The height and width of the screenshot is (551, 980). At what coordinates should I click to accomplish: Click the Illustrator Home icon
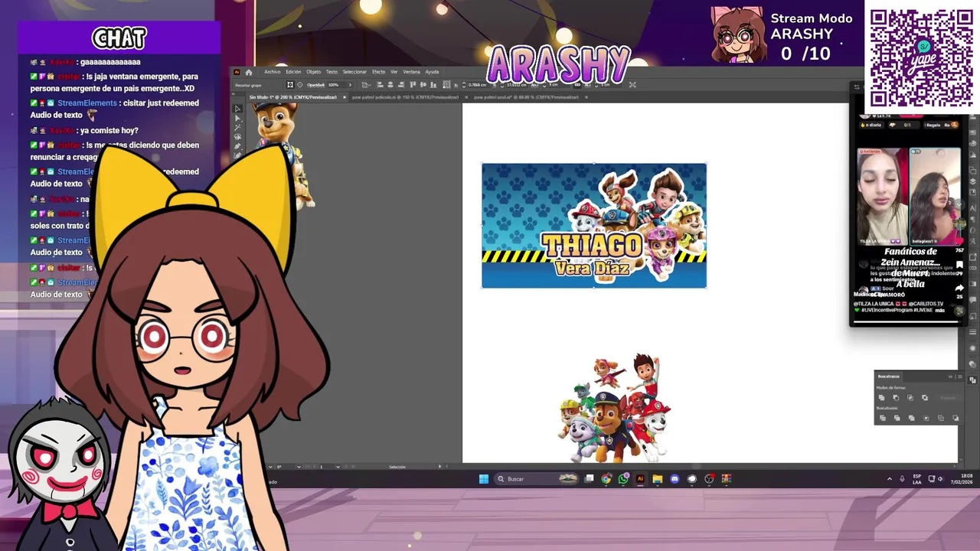[x=249, y=72]
